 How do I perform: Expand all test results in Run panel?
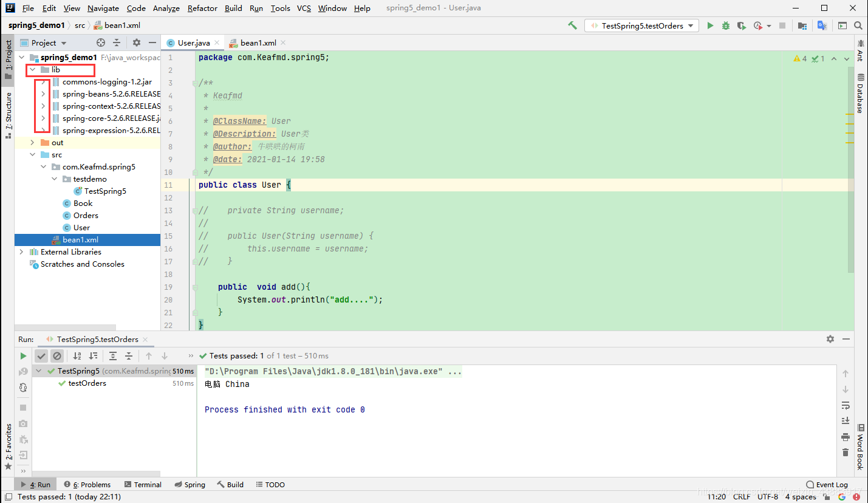point(113,356)
